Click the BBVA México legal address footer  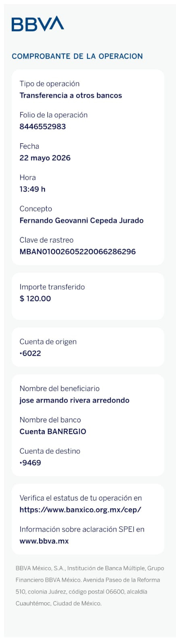click(90, 586)
